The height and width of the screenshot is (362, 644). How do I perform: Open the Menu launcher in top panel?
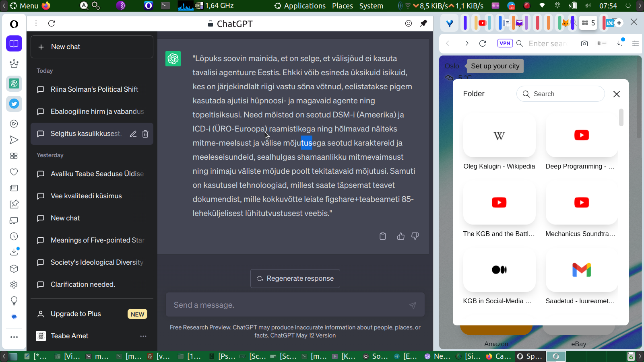tap(24, 6)
